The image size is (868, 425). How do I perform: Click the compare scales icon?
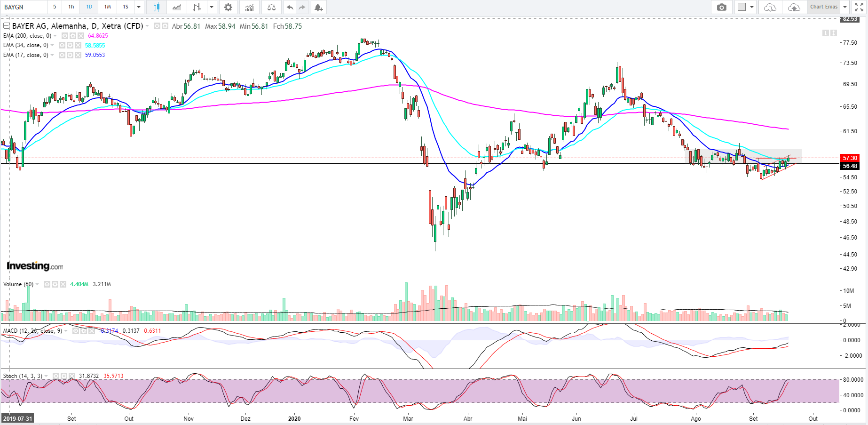(271, 7)
